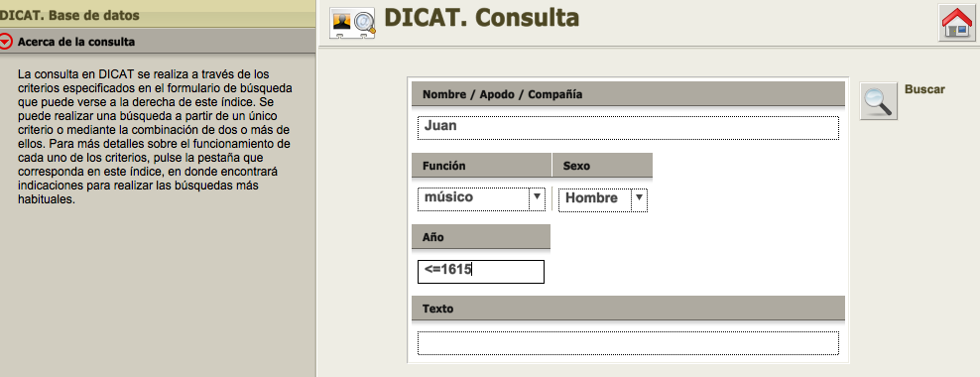
Task: Open the Función dropdown showing músico
Action: [481, 198]
